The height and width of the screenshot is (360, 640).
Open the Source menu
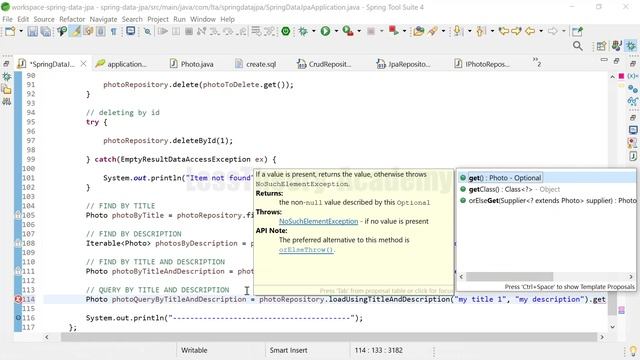pyautogui.click(x=44, y=19)
